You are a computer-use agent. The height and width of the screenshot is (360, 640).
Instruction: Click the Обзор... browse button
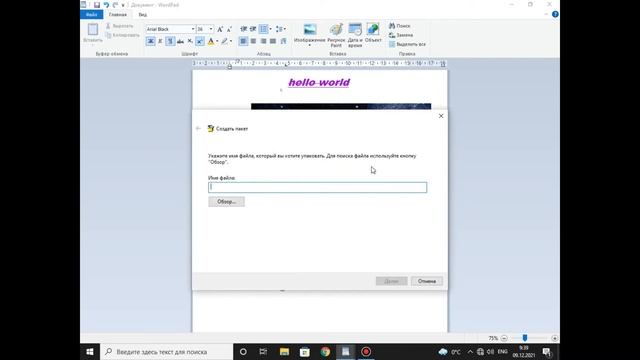[x=227, y=202]
